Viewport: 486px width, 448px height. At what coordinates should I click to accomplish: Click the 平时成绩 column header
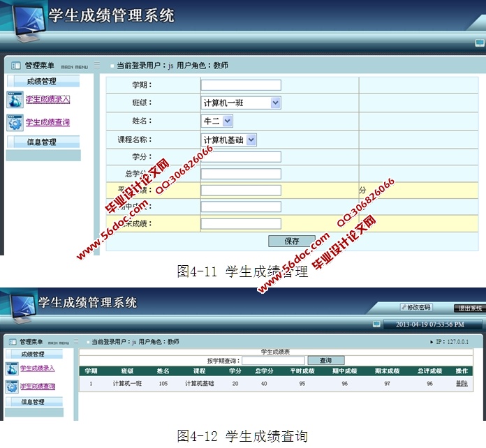pos(302,371)
